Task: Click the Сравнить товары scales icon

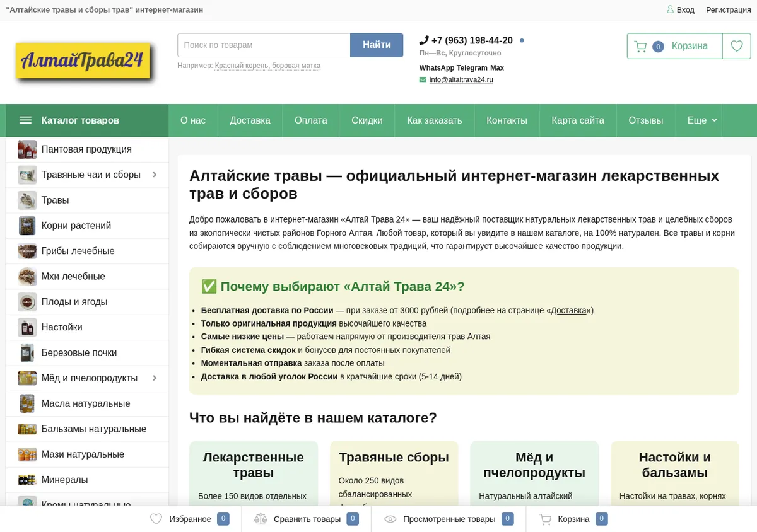Action: click(x=261, y=519)
